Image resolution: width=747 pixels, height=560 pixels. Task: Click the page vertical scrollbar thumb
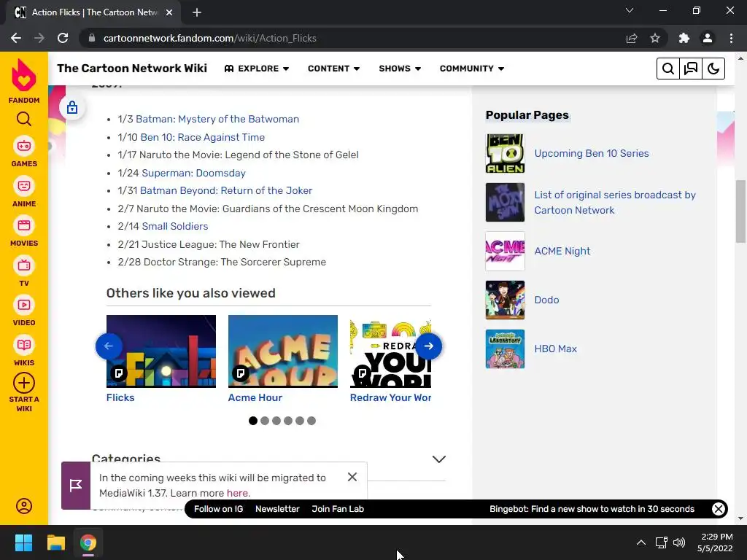(x=740, y=211)
